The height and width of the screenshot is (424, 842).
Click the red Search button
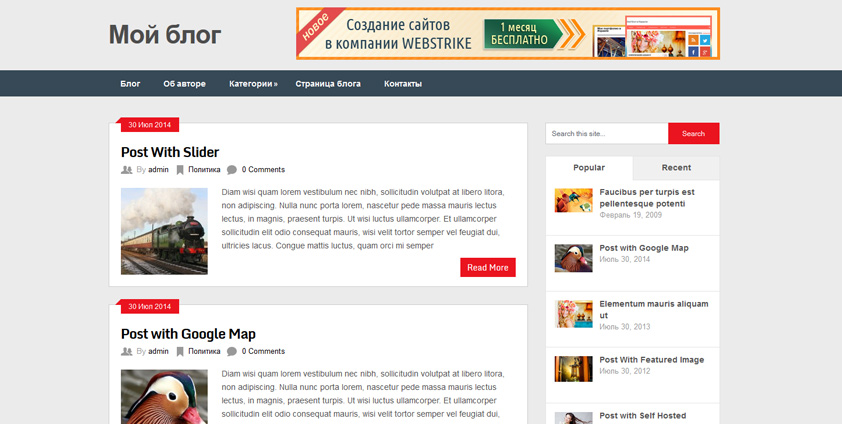point(693,134)
